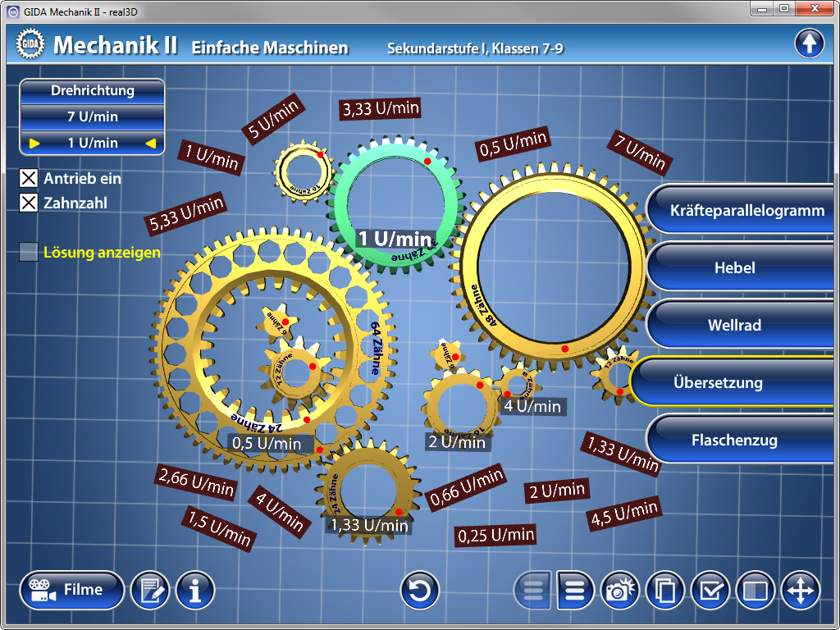Click the right yellow arrow beside 1 U/min

150,144
